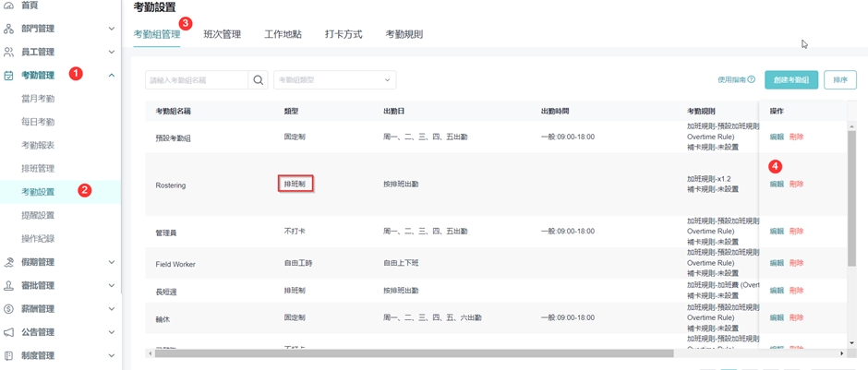This screenshot has width=868, height=370.
Task: Click the 公告管理 megaphone icon
Action: click(x=9, y=332)
